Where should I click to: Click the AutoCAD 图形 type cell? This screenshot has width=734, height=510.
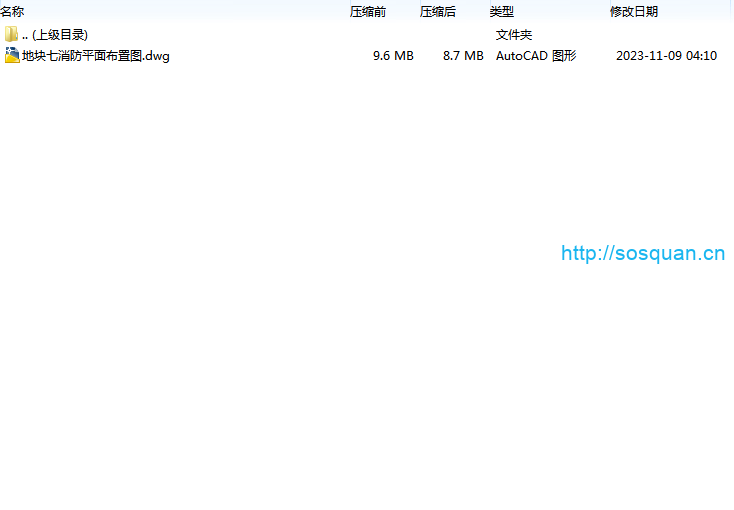[x=536, y=56]
